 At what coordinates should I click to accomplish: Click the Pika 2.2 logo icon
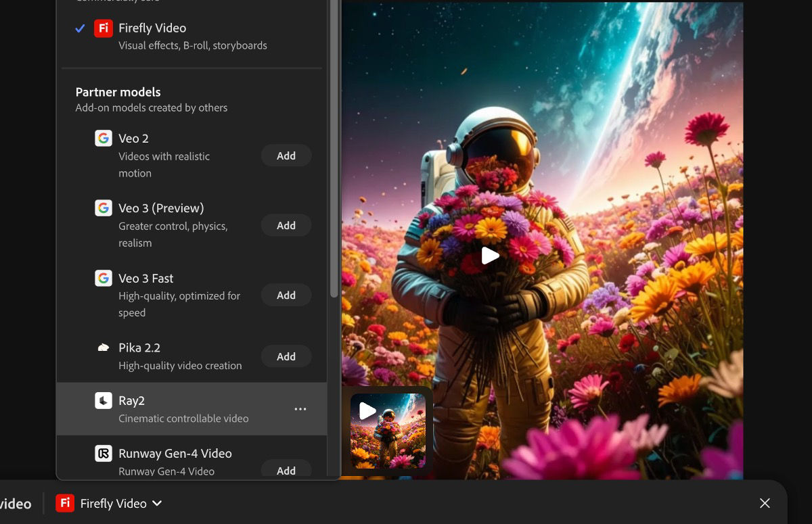[104, 348]
